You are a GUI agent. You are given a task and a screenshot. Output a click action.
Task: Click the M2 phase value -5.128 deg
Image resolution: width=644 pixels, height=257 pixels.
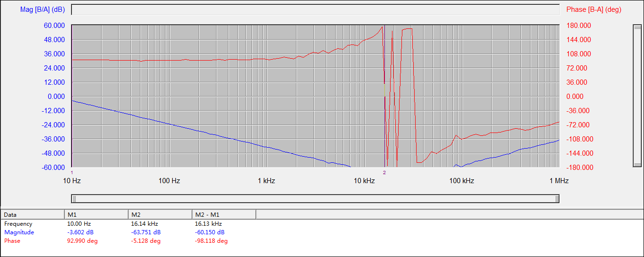click(x=146, y=241)
